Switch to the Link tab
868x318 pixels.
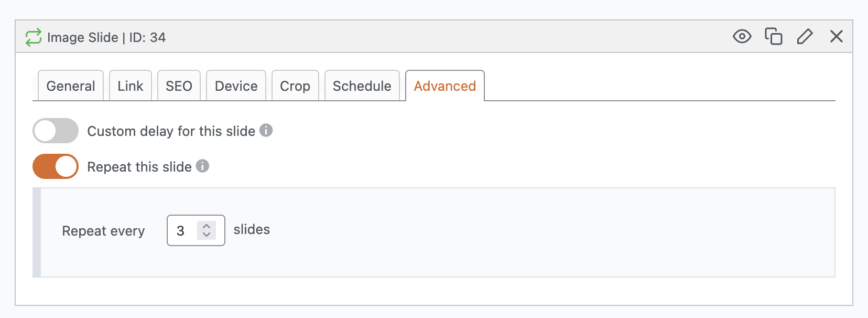(x=131, y=86)
